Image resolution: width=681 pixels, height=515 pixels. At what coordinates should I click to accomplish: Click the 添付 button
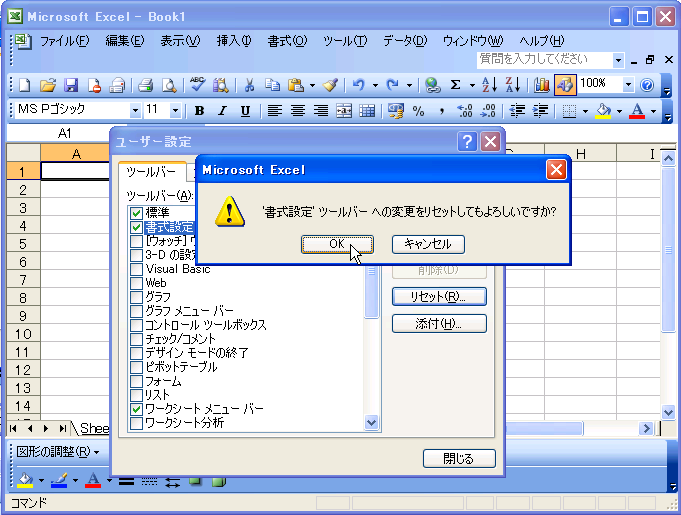pos(439,324)
